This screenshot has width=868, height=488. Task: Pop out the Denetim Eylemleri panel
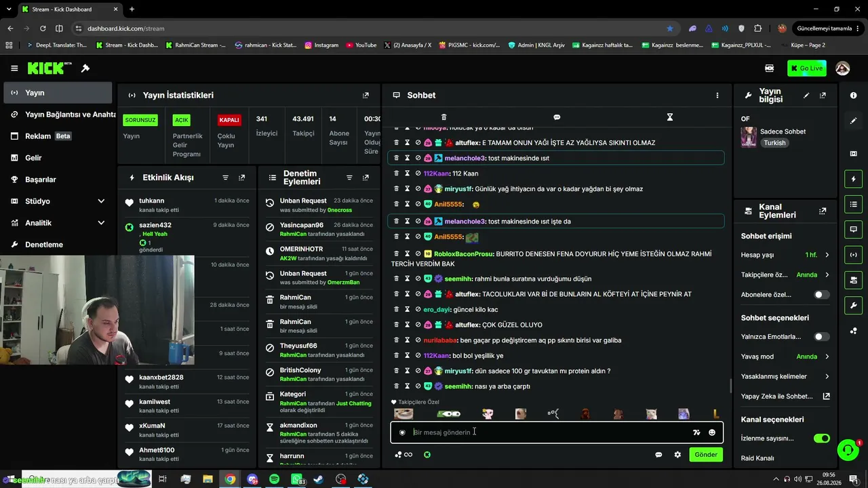(366, 178)
